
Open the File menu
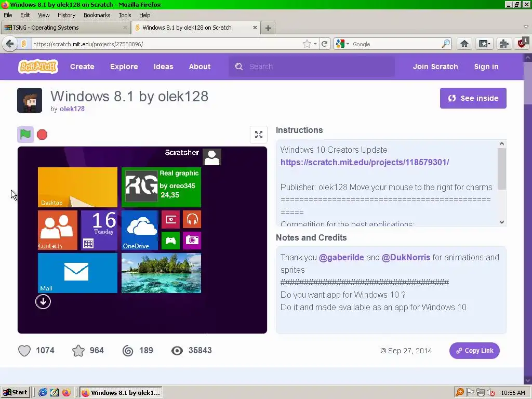(x=8, y=15)
